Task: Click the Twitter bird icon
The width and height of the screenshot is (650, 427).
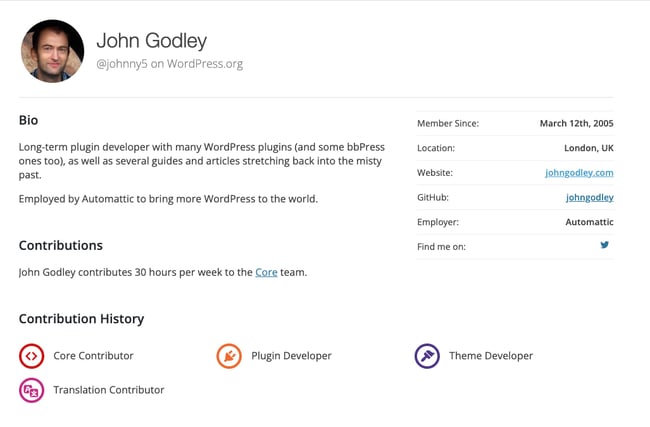Action: pos(605,245)
